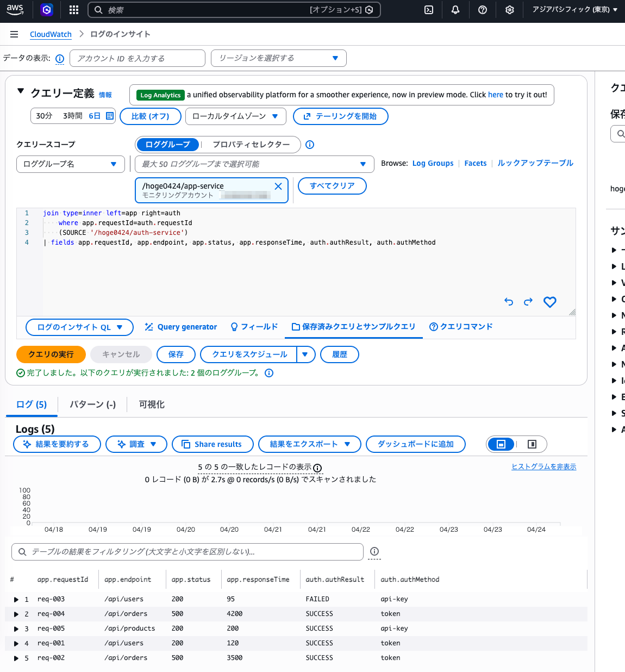
Task: Undo the last query edit
Action: [508, 302]
